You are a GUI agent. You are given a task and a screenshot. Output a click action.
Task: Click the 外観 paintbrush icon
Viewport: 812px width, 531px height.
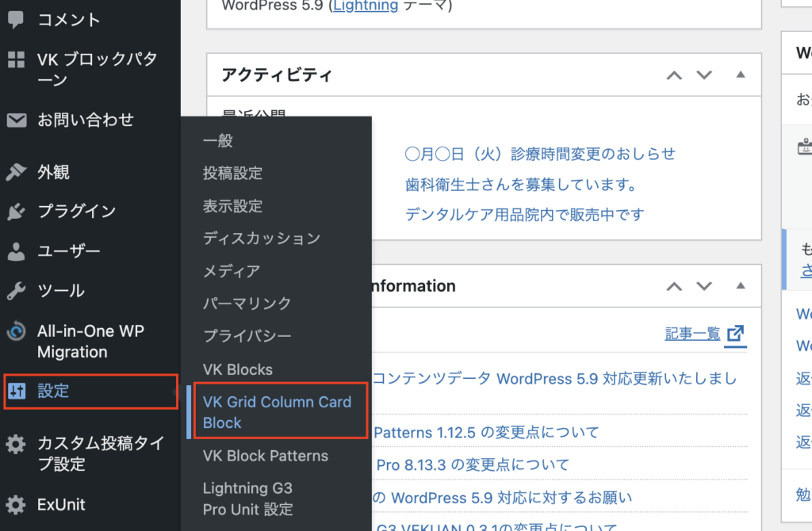tap(16, 172)
